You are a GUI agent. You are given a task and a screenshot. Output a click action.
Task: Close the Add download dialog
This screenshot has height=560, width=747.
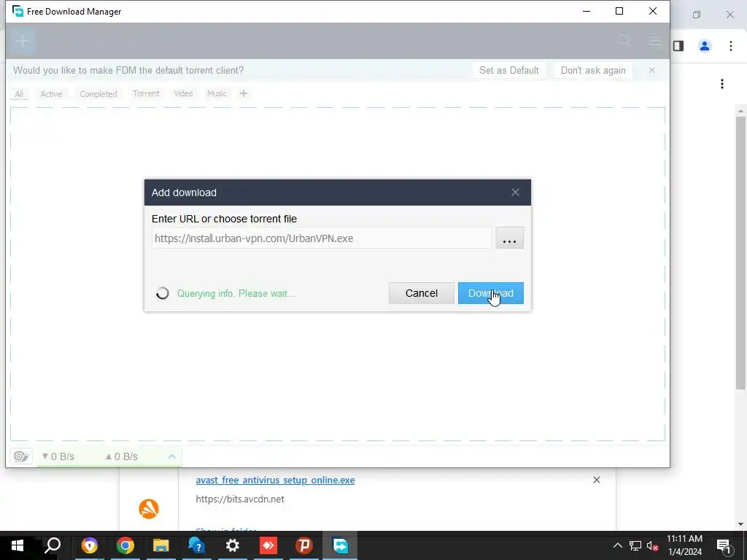pos(515,192)
